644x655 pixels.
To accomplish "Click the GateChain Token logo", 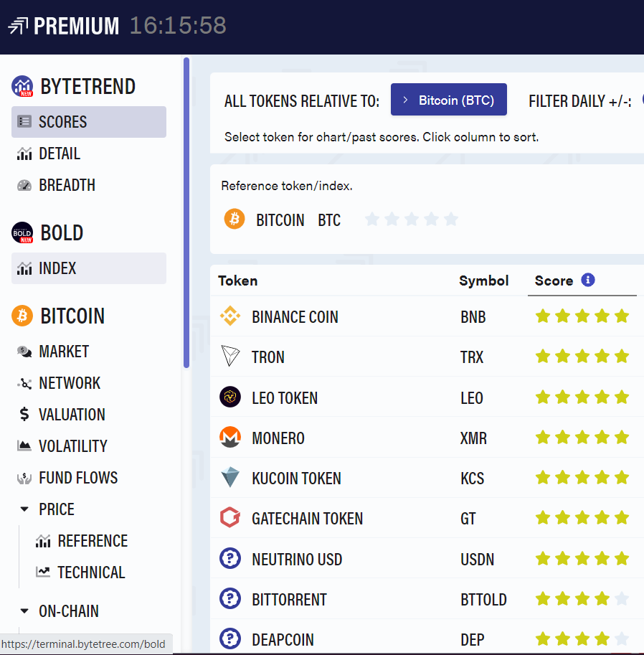I will pos(230,517).
